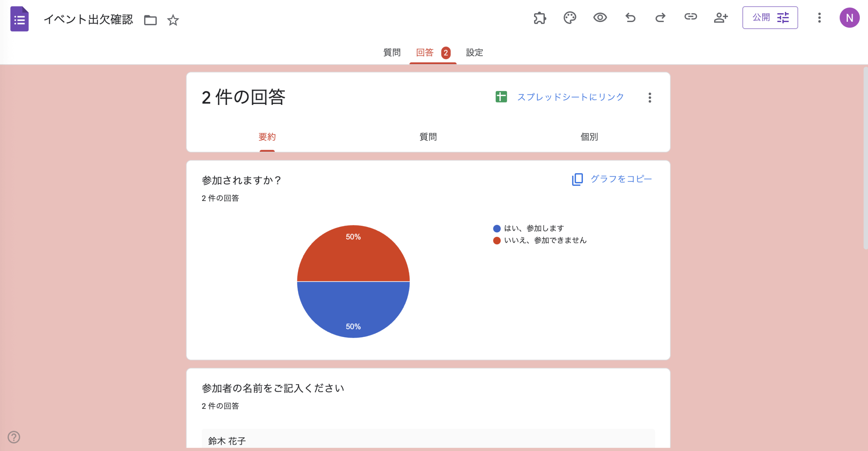Star the form イベント出欠確認

coord(173,20)
